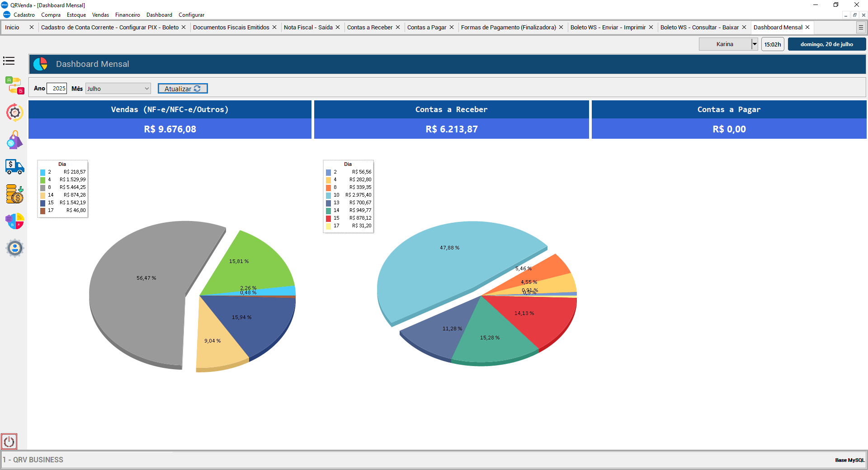Open the gold coins stack icon
This screenshot has width=868, height=470.
click(14, 194)
